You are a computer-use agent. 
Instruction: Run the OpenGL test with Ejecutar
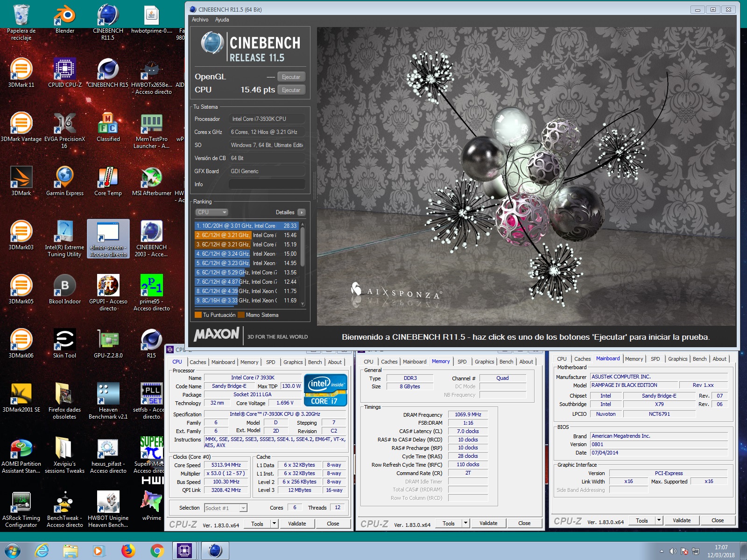point(291,77)
